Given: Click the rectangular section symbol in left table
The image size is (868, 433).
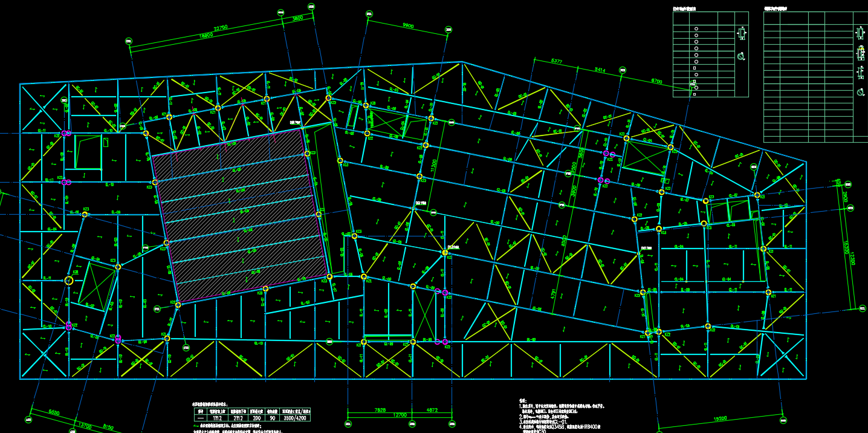Looking at the screenshot, I should tap(742, 33).
